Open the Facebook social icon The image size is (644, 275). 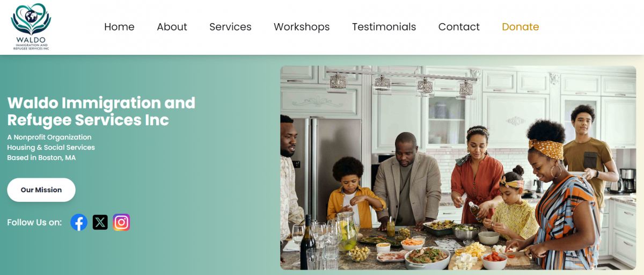click(x=79, y=222)
